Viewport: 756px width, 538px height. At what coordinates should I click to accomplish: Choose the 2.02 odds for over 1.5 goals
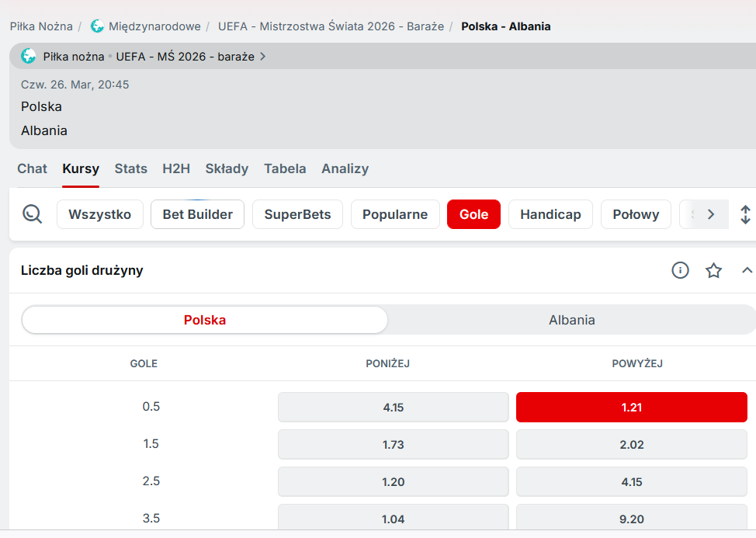tap(631, 445)
